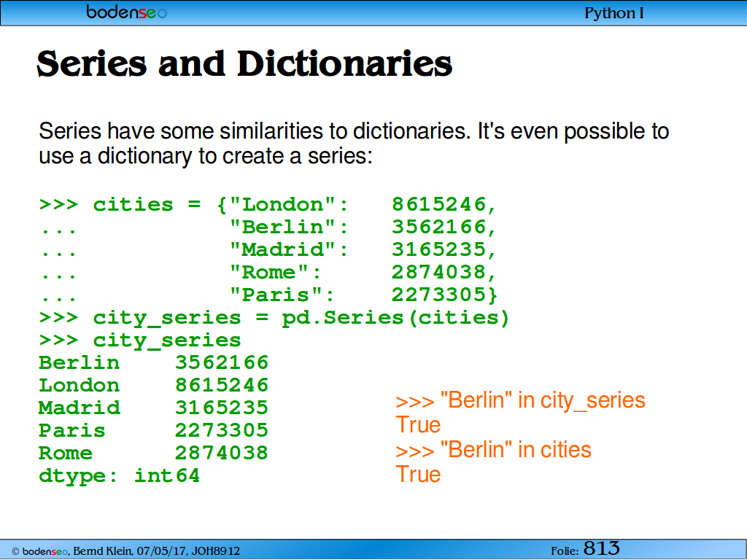Viewport: 747px width, 560px height.
Task: Click the 'dtype: int64' line
Action: [119, 475]
